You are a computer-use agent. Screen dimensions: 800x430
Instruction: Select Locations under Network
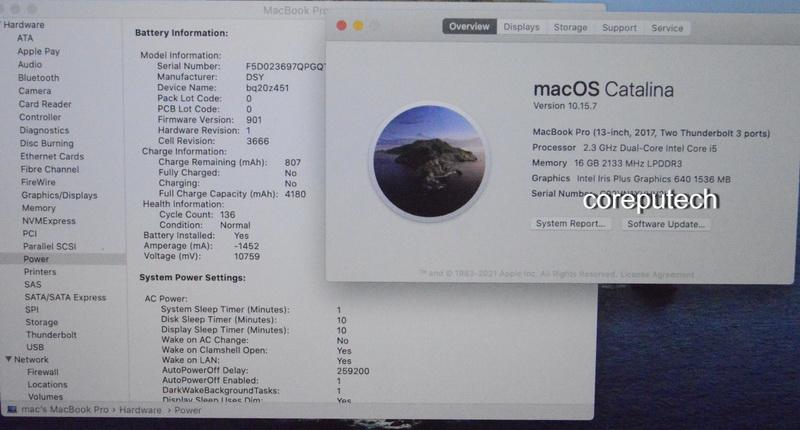[x=47, y=384]
